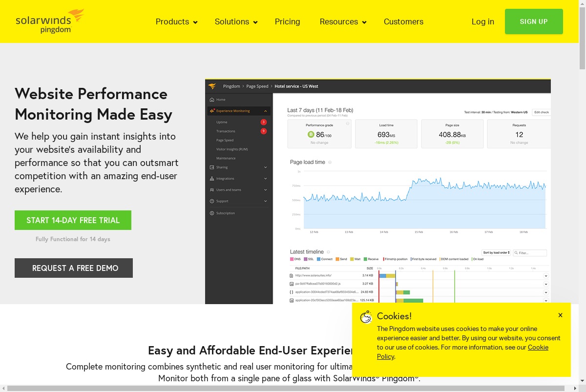Open Transactions in the dashboard sidebar
Screen dimensions: 586x392
click(x=226, y=131)
